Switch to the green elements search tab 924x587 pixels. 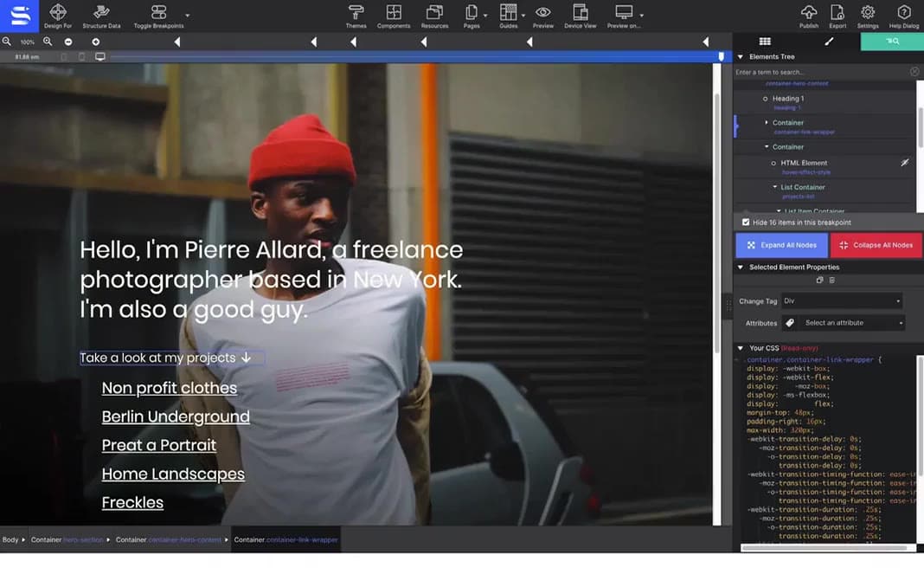pyautogui.click(x=892, y=42)
